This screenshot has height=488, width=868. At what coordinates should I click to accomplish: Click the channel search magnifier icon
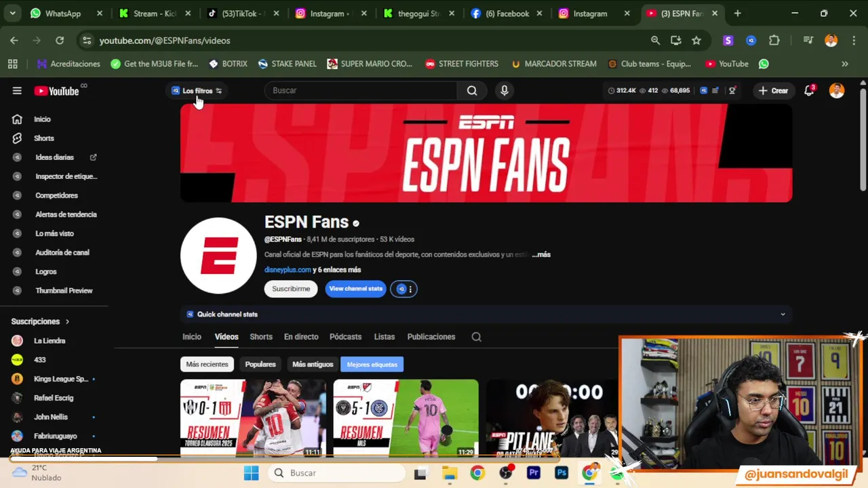[477, 337]
